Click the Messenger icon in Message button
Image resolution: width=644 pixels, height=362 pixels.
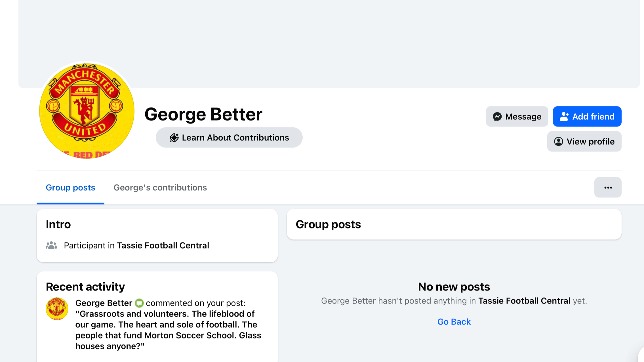(497, 117)
